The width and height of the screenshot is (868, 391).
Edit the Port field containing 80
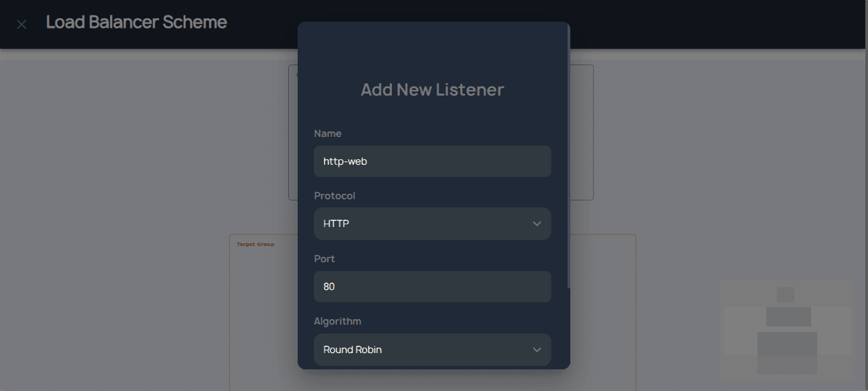click(x=433, y=287)
